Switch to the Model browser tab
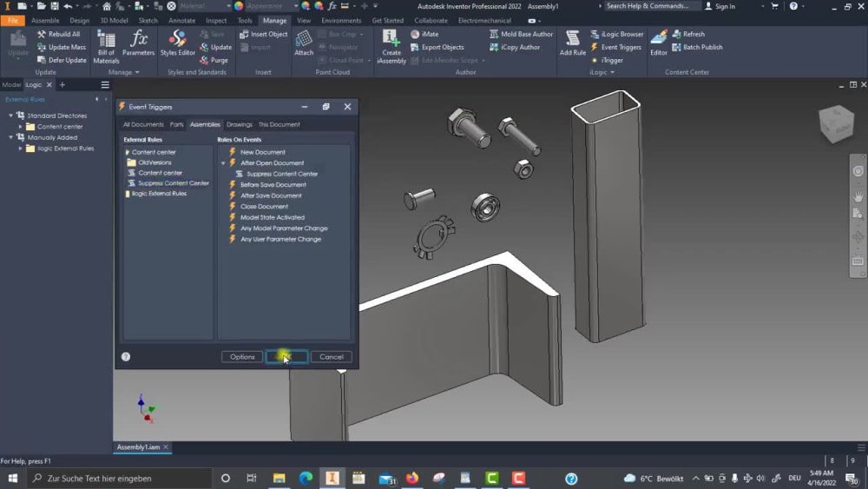Viewport: 868px width, 489px height. pos(11,85)
